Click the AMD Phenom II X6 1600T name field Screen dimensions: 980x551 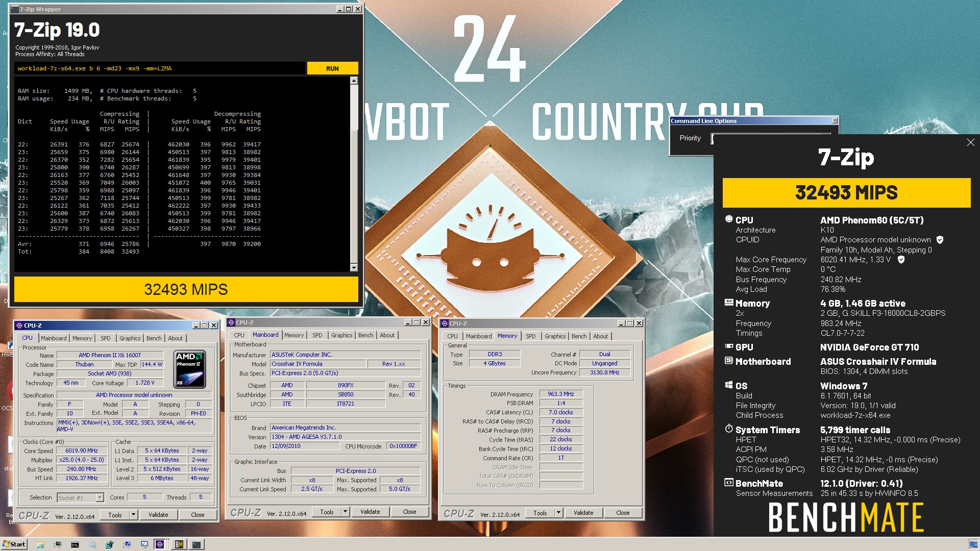coord(110,355)
